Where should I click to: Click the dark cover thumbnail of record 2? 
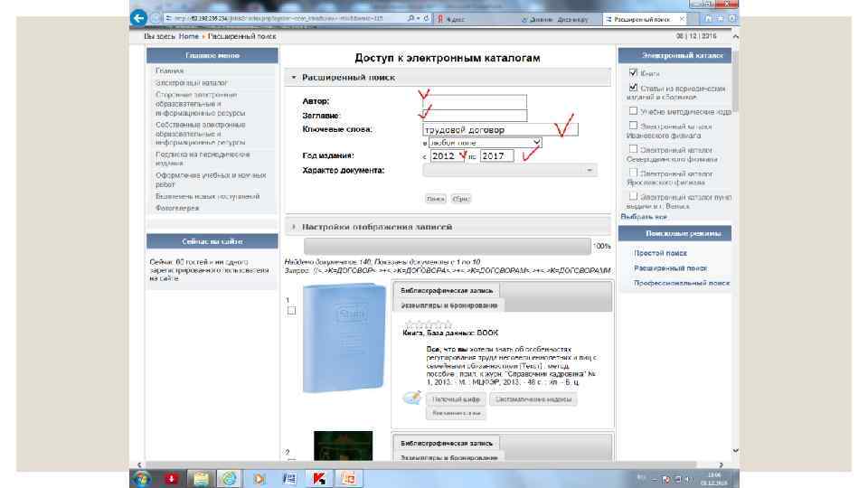(344, 446)
